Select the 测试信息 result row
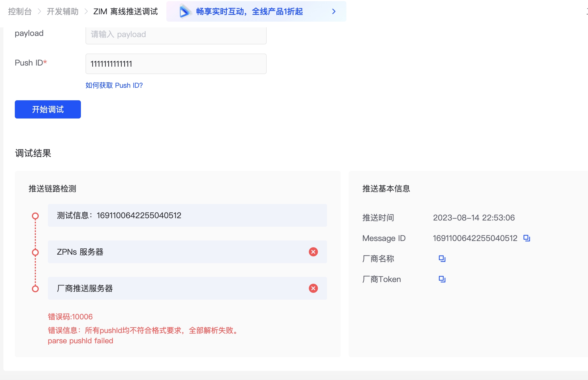This screenshot has height=380, width=588. (187, 215)
